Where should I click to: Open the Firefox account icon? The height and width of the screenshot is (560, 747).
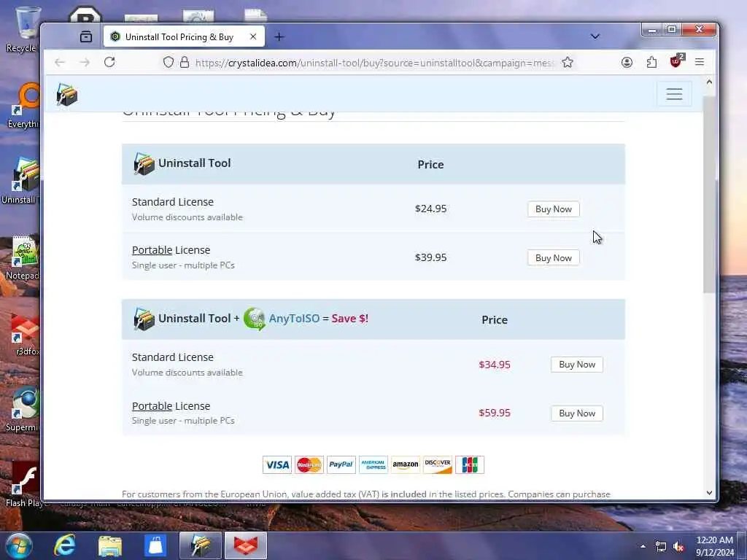627,63
